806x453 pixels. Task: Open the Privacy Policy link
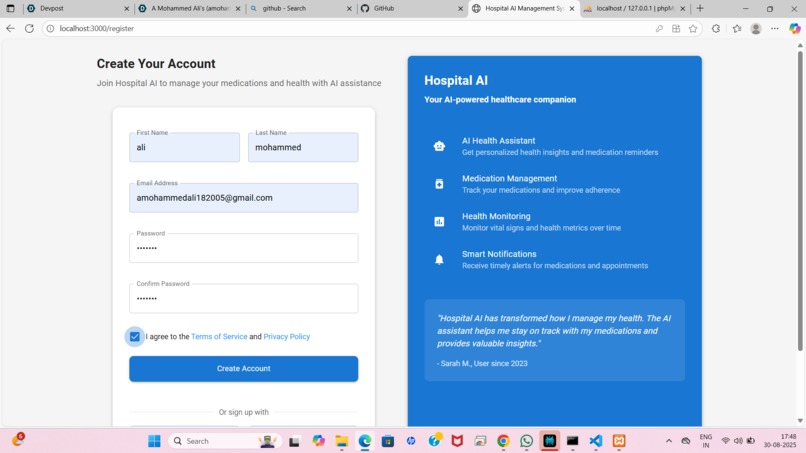coord(286,337)
